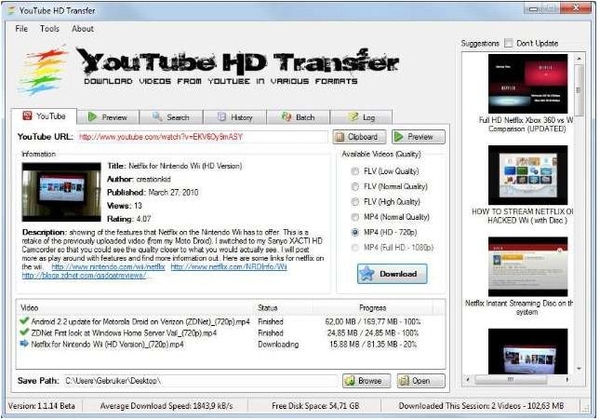The height and width of the screenshot is (420, 600).
Task: Click the Open folder button
Action: (x=421, y=381)
